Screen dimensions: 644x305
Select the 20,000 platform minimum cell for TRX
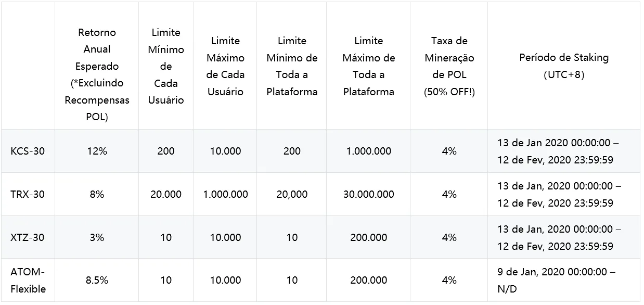click(292, 194)
